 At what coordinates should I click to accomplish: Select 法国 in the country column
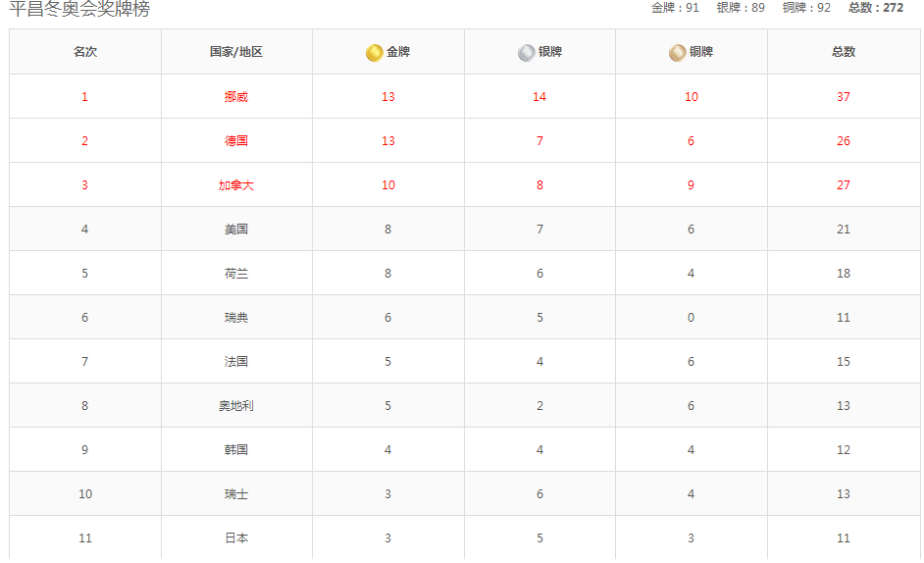[236, 361]
